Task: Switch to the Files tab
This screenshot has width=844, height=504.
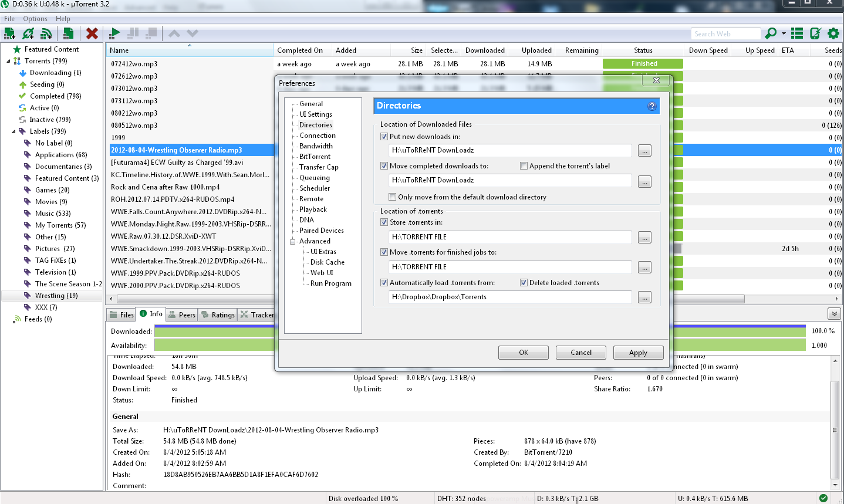Action: (x=121, y=315)
